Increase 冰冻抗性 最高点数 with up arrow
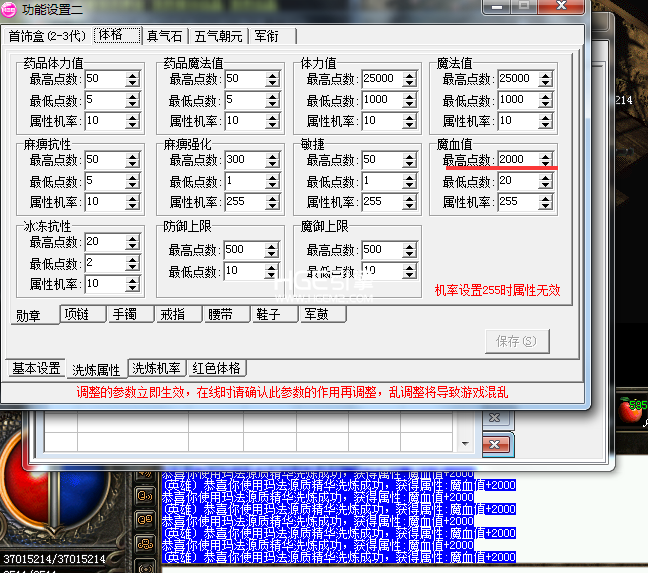This screenshot has width=648, height=573. [x=132, y=238]
